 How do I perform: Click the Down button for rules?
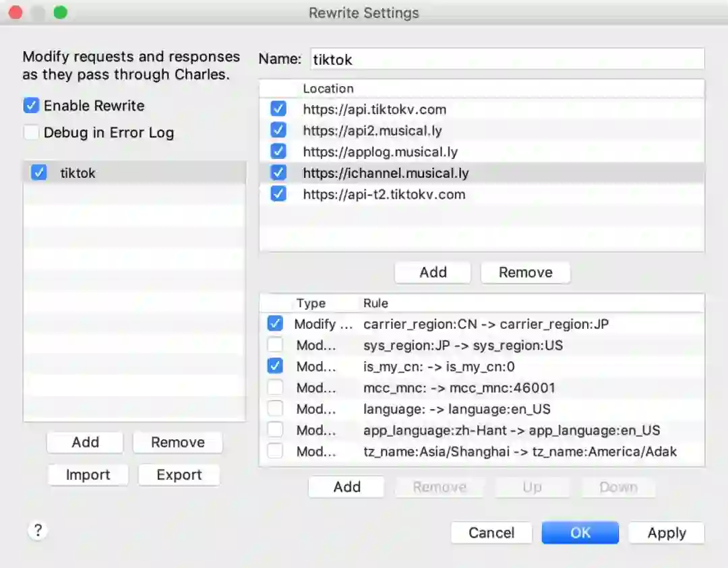(x=618, y=486)
